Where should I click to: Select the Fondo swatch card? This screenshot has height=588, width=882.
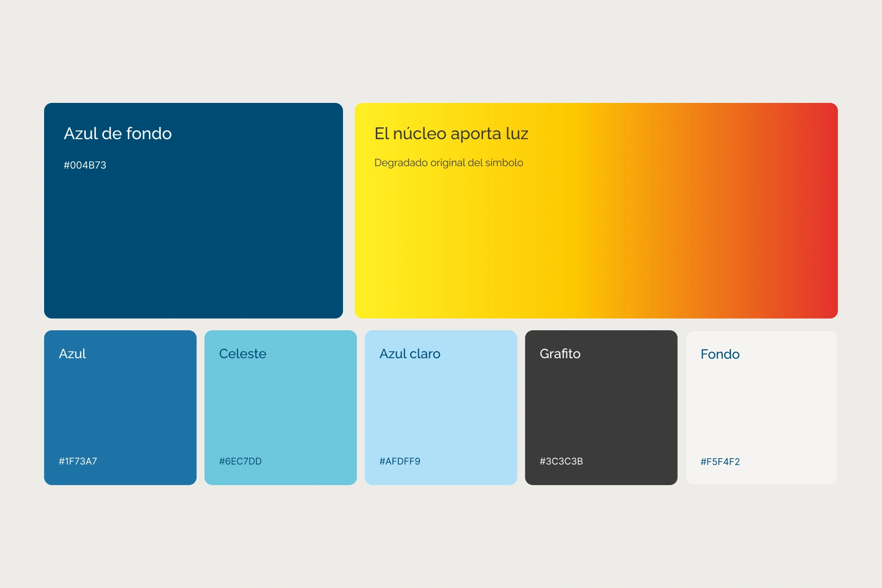click(x=761, y=408)
